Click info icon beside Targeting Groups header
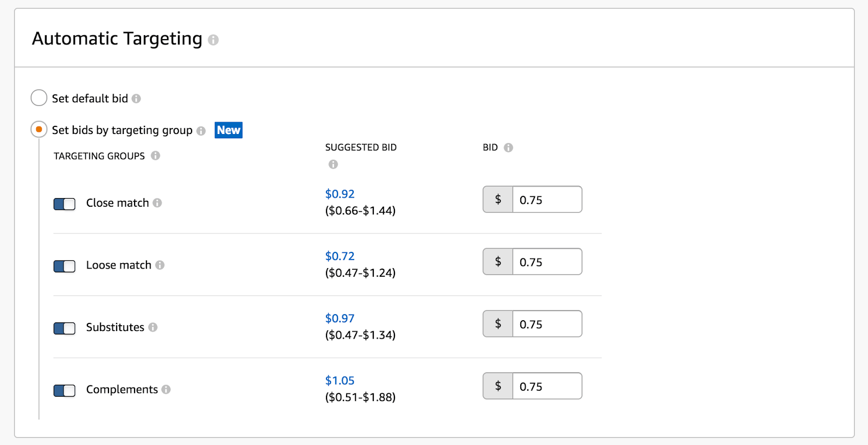The width and height of the screenshot is (868, 445). tap(156, 156)
